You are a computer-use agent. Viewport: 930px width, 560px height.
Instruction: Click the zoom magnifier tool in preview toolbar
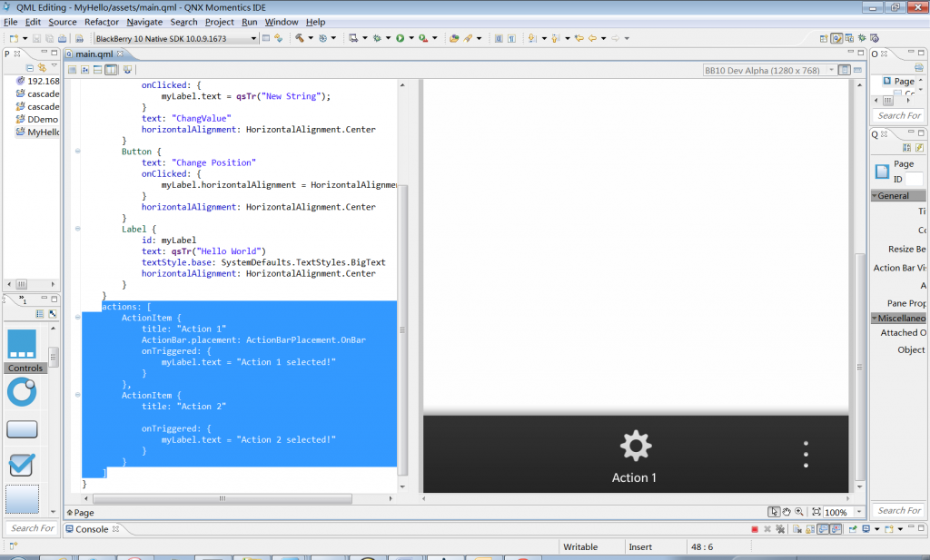coord(799,512)
